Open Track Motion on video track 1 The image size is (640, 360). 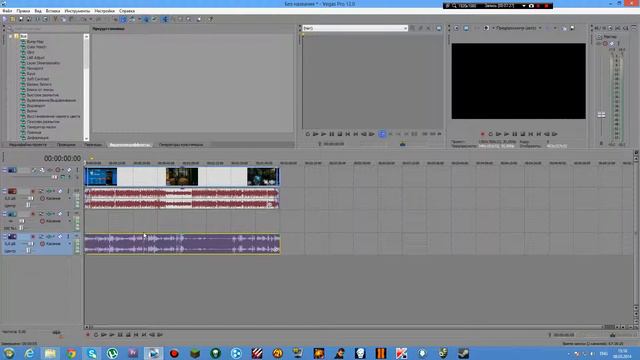pyautogui.click(x=42, y=170)
